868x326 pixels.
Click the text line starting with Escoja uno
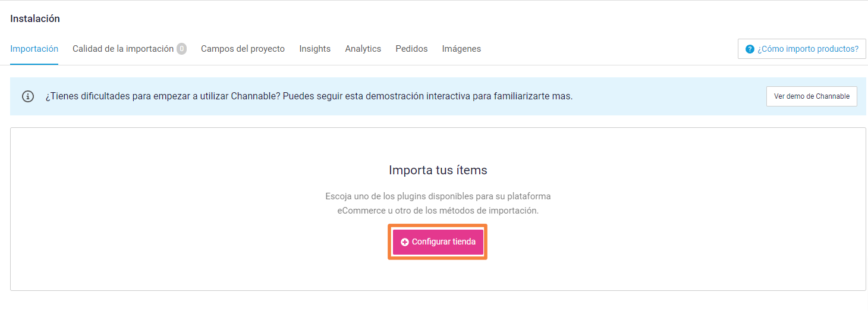(x=438, y=196)
